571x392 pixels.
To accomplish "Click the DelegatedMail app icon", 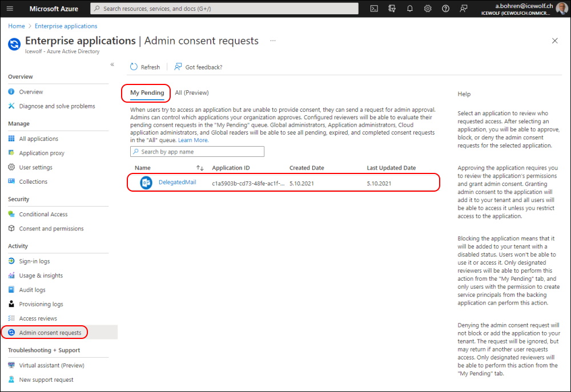I will 146,183.
